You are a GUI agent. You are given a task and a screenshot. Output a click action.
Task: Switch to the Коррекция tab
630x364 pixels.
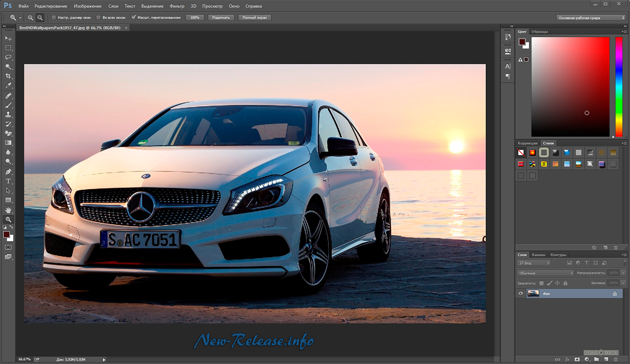coord(527,143)
